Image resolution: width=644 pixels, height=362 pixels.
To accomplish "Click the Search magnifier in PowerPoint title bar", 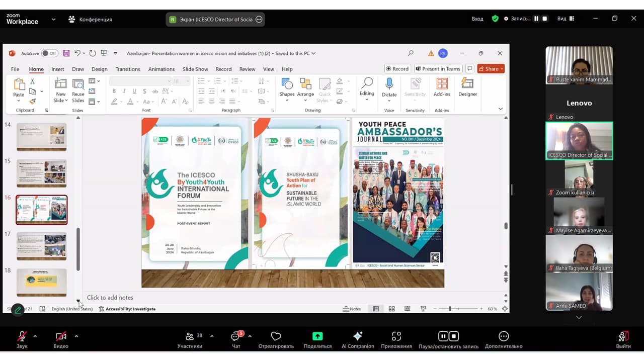I will [x=411, y=53].
